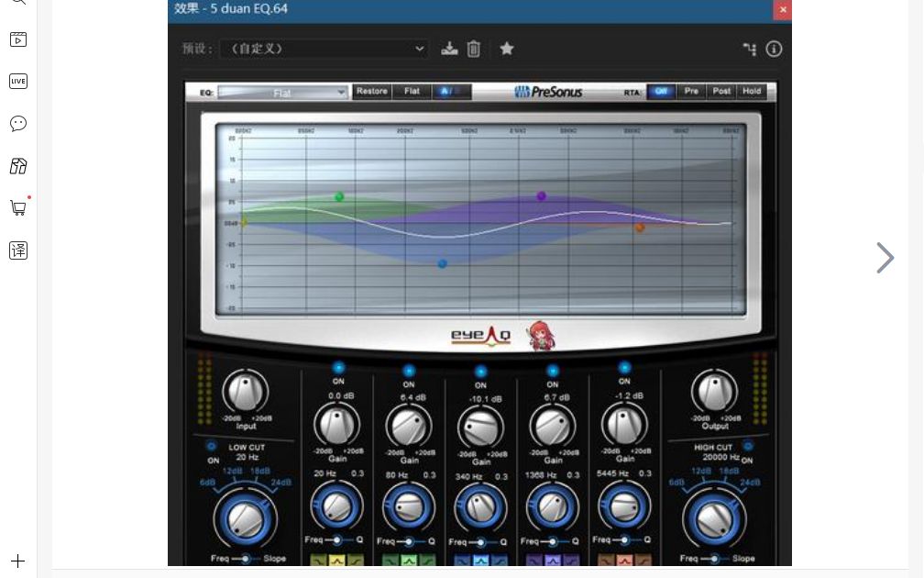
Task: Open the shopping cart icon in sidebar
Action: [x=18, y=207]
